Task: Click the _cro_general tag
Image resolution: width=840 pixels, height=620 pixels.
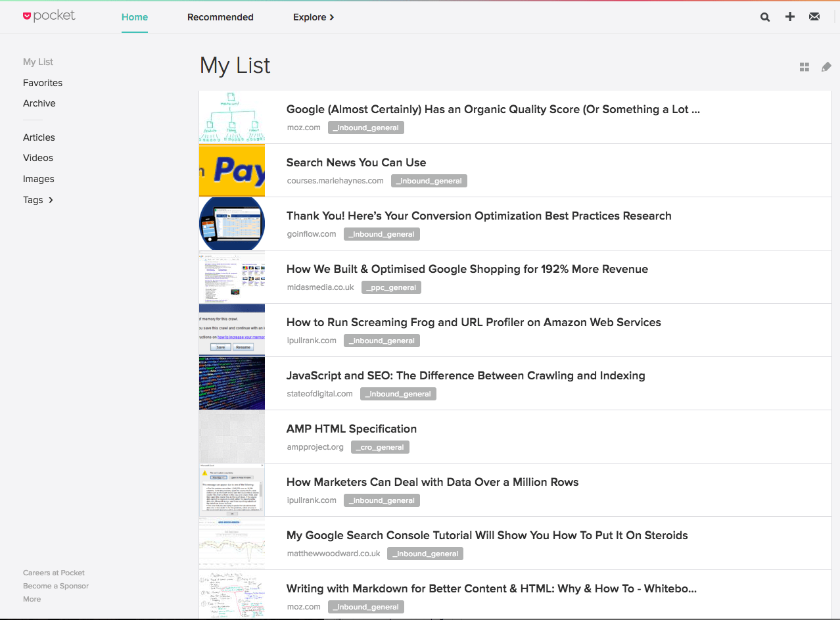Action: pyautogui.click(x=381, y=447)
